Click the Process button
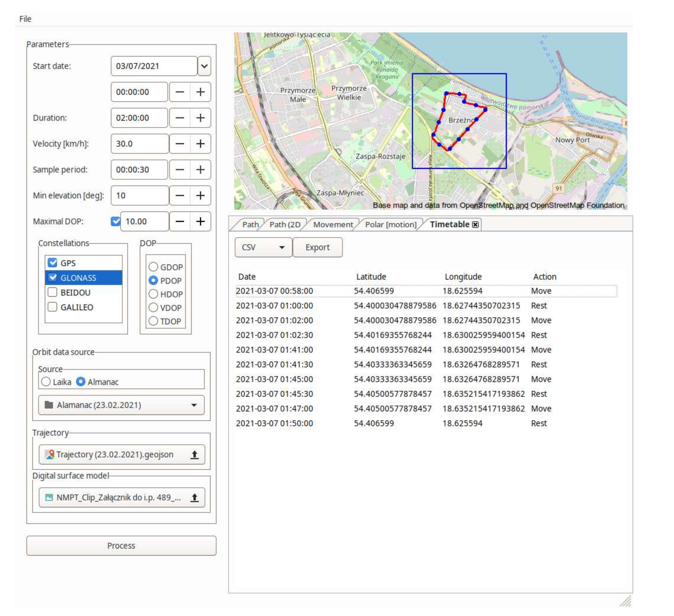This screenshot has height=616, width=674. point(121,546)
